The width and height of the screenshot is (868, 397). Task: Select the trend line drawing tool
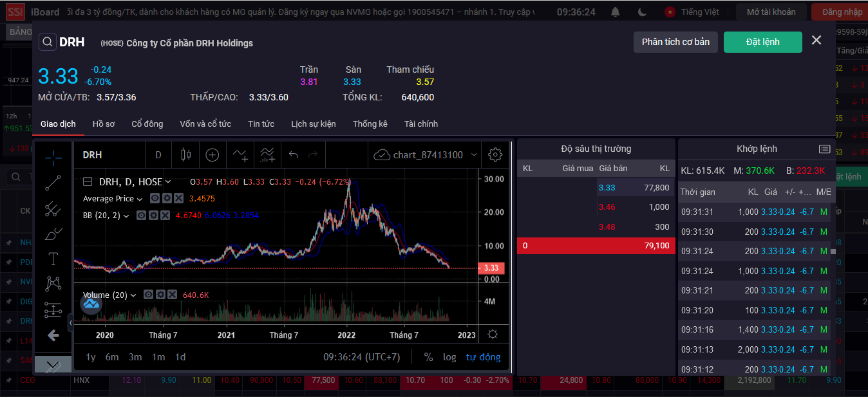(x=53, y=183)
